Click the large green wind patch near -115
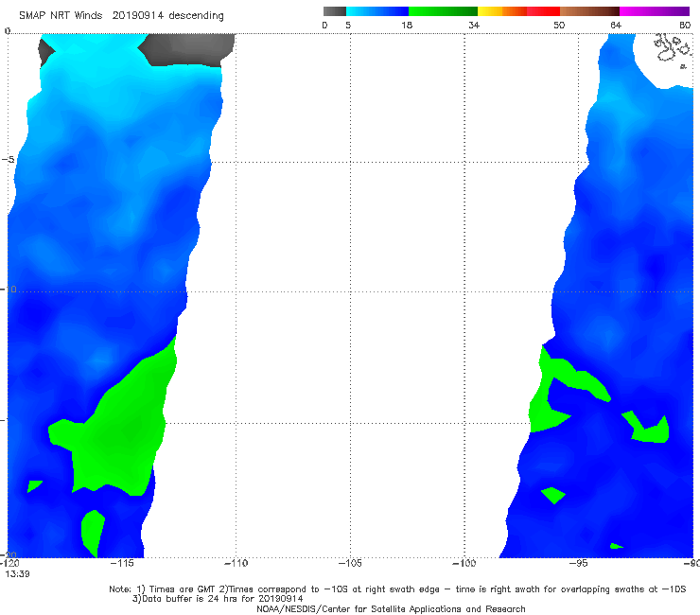The height and width of the screenshot is (615, 700). tap(120, 429)
